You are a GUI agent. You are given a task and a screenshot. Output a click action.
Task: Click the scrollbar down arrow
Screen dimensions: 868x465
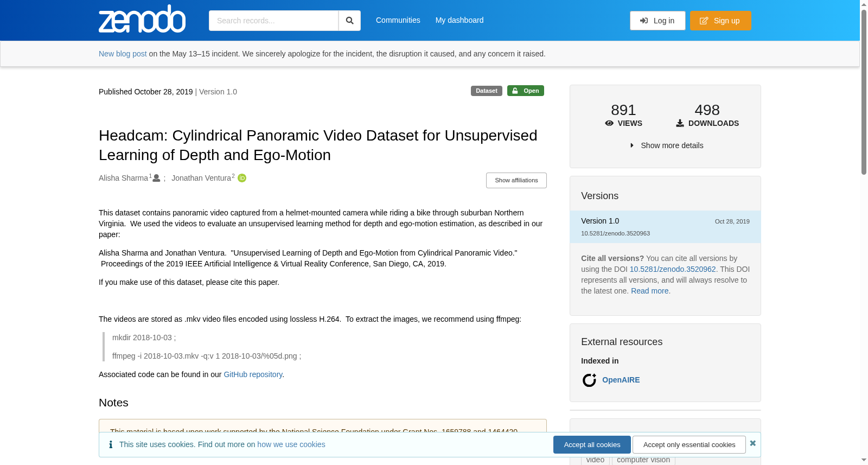(864, 460)
